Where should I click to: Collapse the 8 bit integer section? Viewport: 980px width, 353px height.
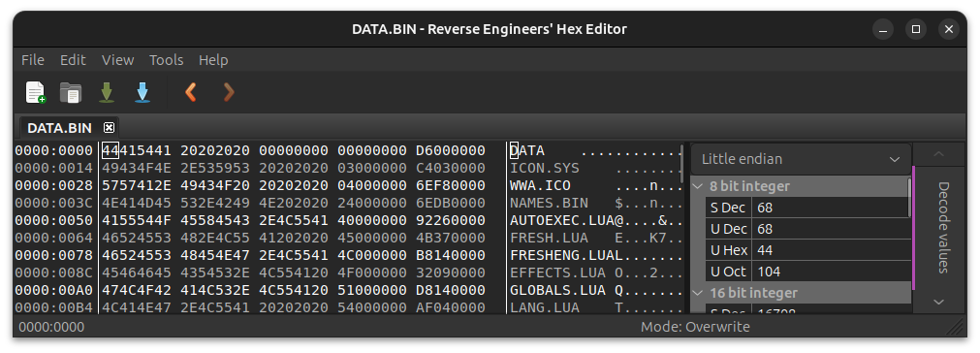click(x=698, y=186)
